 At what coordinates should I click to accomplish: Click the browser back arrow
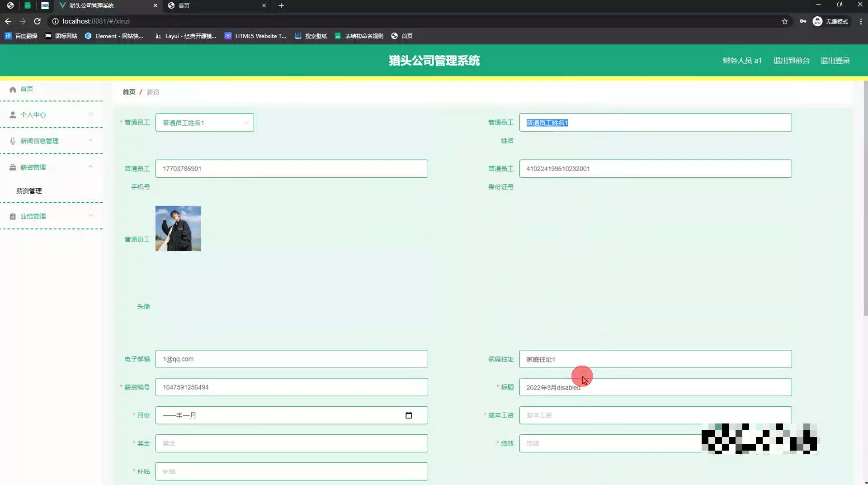click(x=8, y=21)
